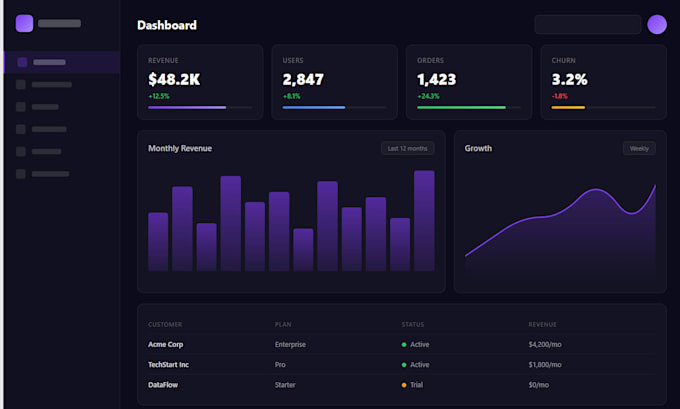Click the Enterprise plan cell
The image size is (680, 409).
click(290, 344)
